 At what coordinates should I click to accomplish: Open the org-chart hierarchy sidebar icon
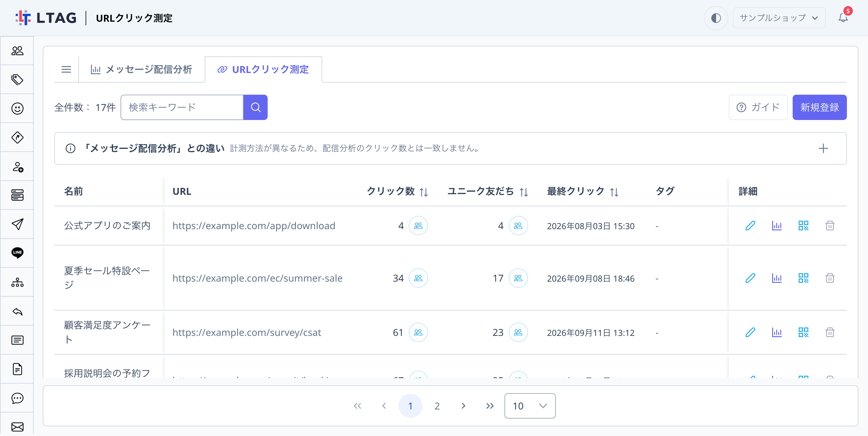pyautogui.click(x=17, y=282)
